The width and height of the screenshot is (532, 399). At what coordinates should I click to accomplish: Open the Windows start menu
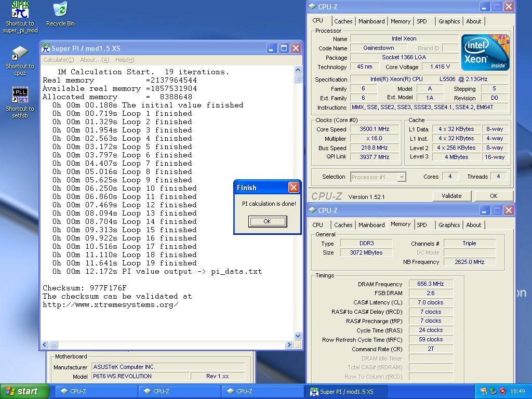click(24, 391)
